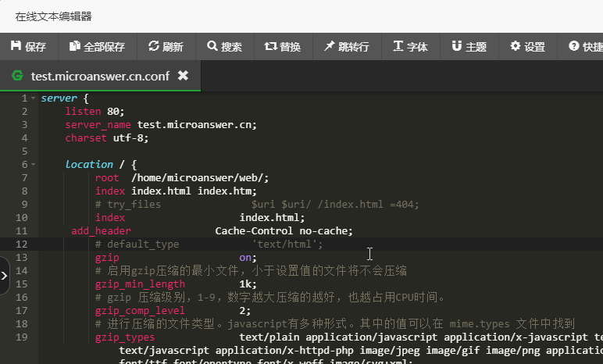
Task: Click 'root' directive on line 7
Action: pyautogui.click(x=107, y=178)
